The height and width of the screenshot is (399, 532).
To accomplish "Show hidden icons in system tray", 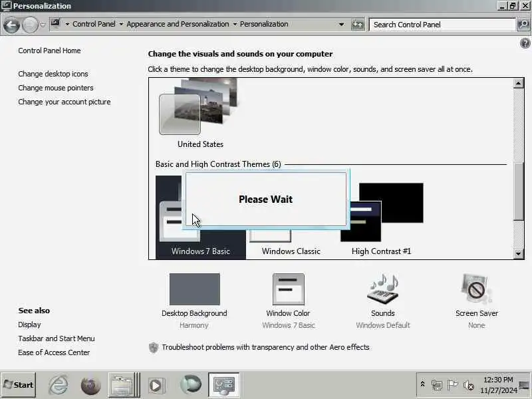I will (x=422, y=384).
